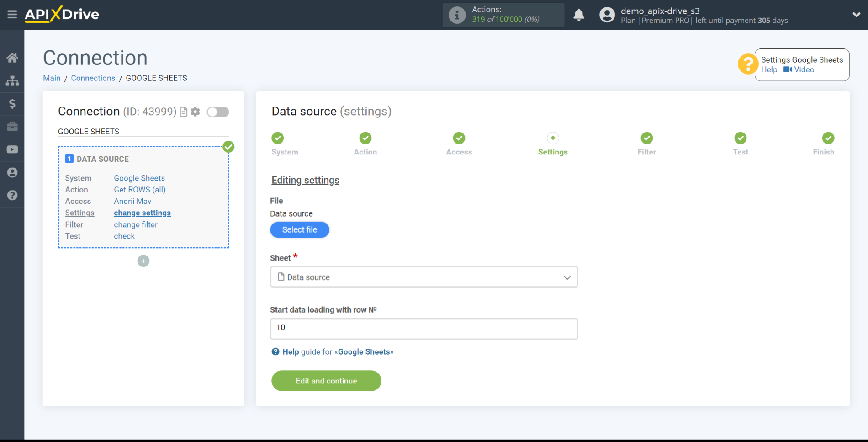The height and width of the screenshot is (442, 868).
Task: Click the ApiX-Drive logo
Action: [62, 15]
